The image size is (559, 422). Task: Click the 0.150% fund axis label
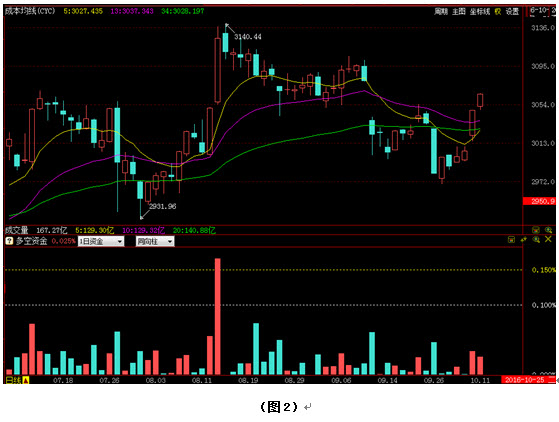[543, 270]
